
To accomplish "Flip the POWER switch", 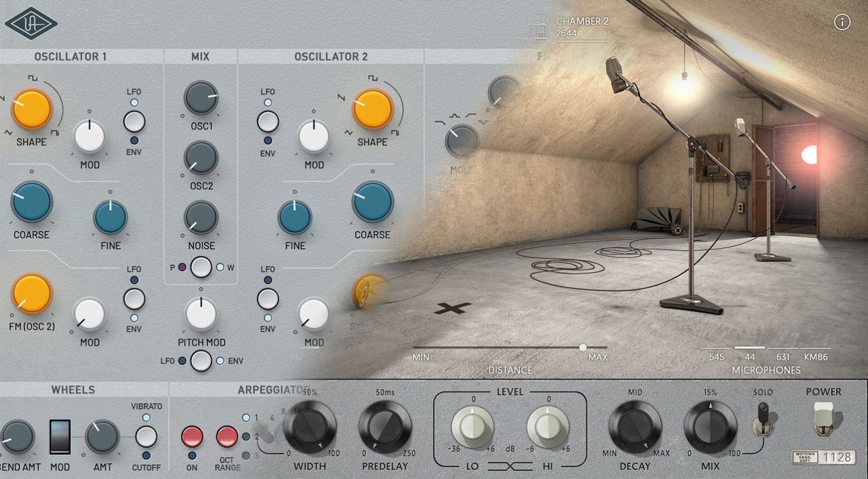I will coord(823,418).
